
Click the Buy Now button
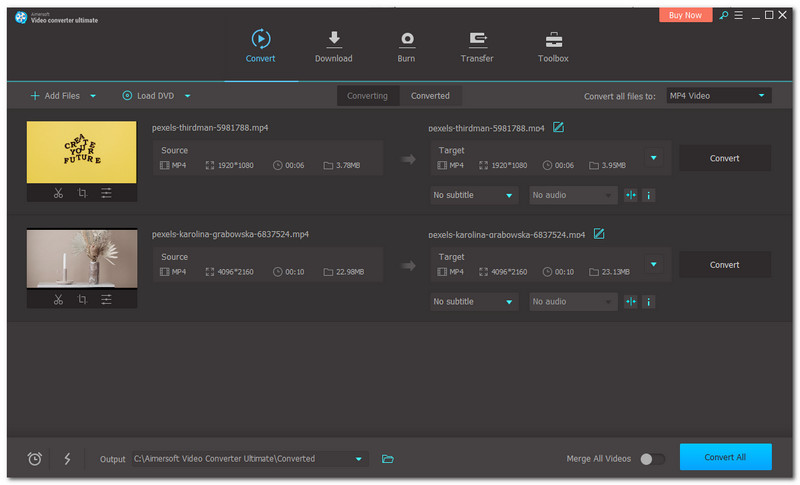(685, 15)
